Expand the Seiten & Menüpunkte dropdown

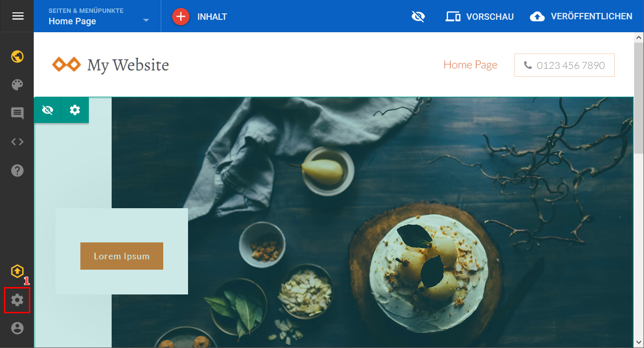click(x=99, y=16)
